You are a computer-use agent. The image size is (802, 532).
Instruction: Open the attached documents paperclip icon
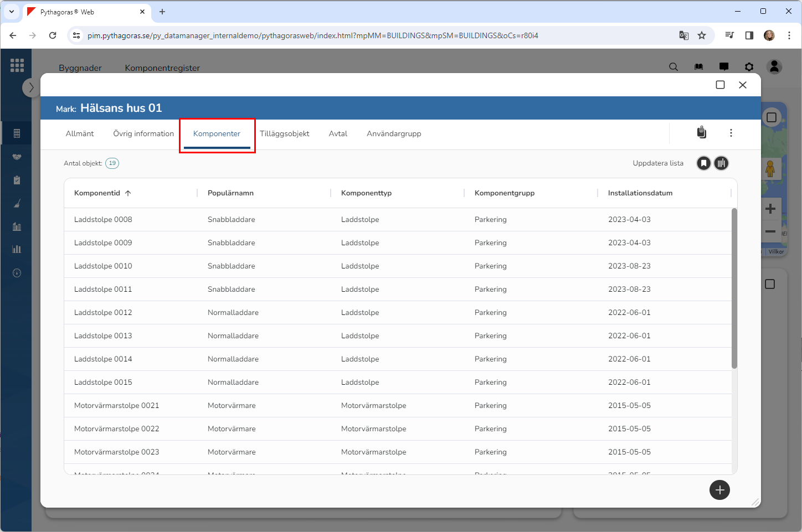701,132
